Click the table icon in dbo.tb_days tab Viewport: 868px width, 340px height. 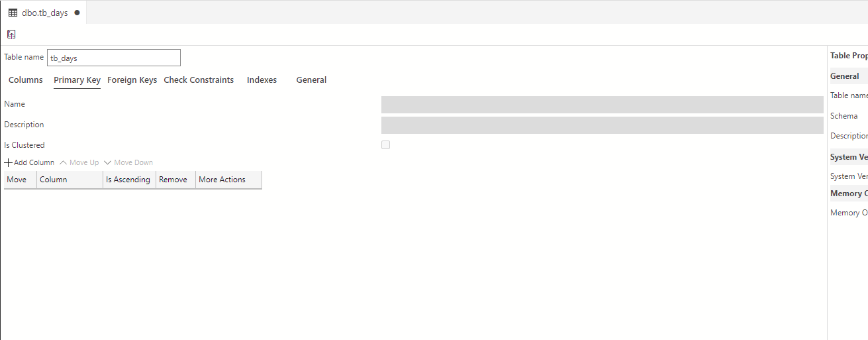(x=13, y=13)
